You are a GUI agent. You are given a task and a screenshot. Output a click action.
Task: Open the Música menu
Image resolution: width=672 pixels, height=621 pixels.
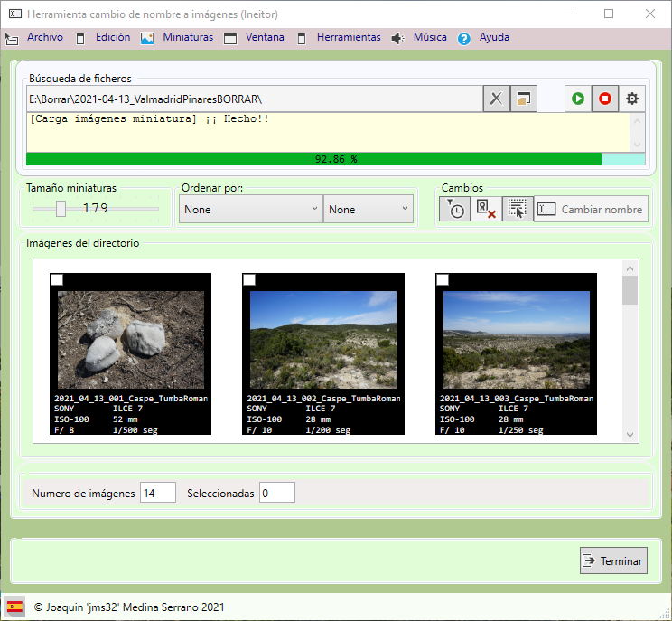(430, 37)
